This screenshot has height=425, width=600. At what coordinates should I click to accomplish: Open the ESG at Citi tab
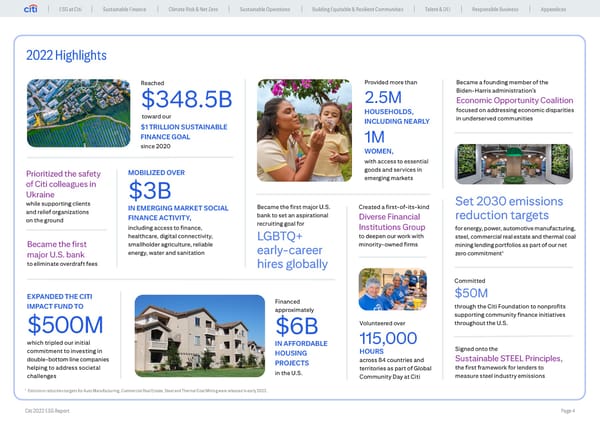tap(70, 11)
